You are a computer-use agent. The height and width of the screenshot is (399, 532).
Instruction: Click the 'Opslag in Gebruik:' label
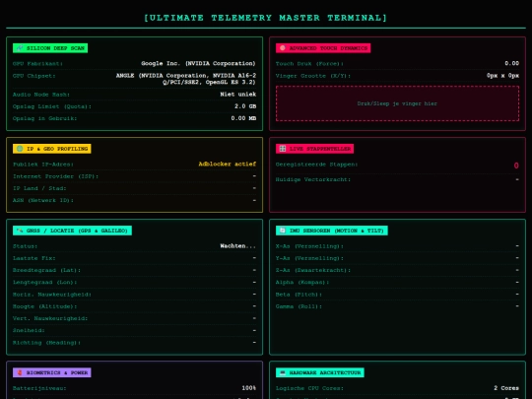pos(44,118)
